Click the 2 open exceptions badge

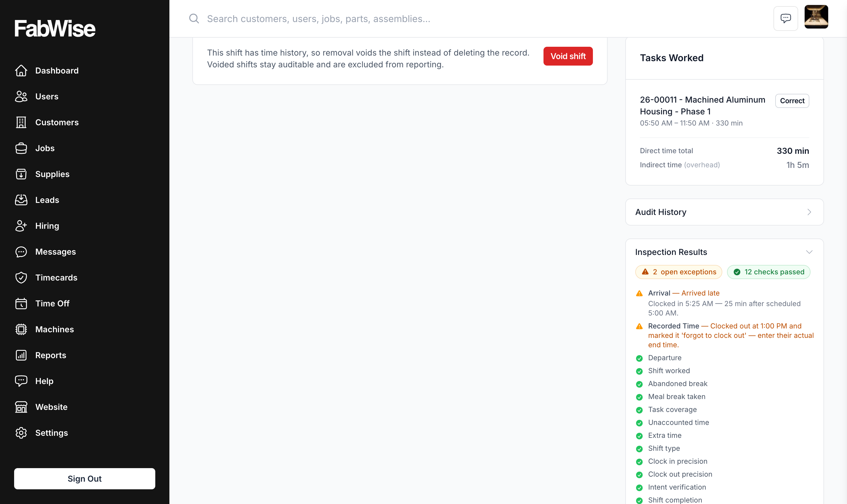pyautogui.click(x=678, y=272)
